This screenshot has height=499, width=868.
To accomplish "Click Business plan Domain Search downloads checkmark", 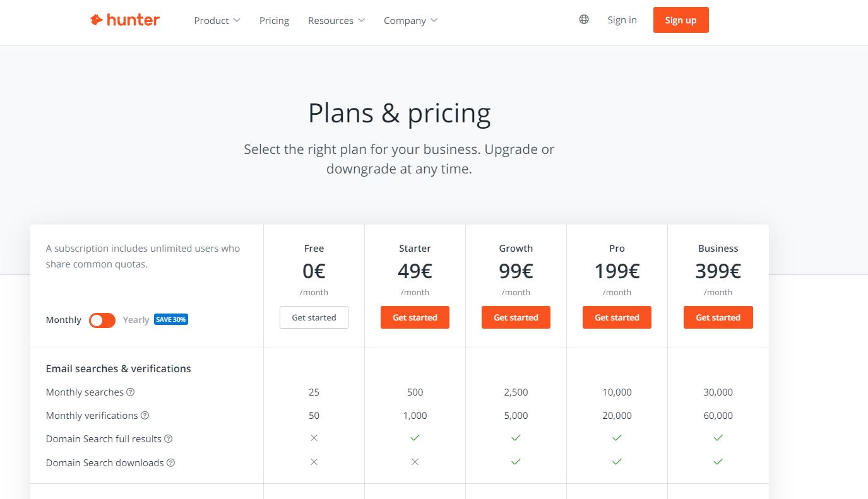I will (x=718, y=462).
